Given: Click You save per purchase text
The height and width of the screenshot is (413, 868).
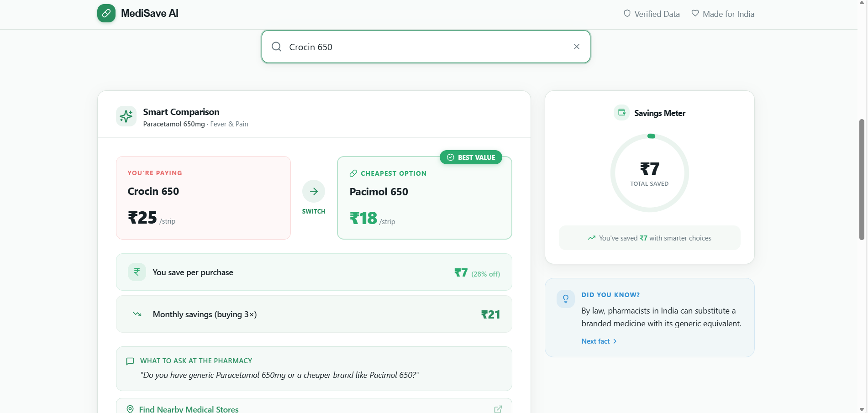Looking at the screenshot, I should (193, 272).
